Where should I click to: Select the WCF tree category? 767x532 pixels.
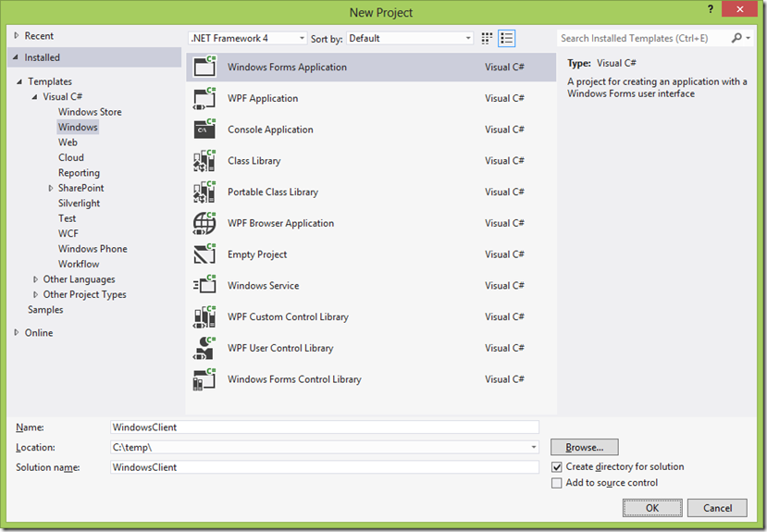(68, 233)
